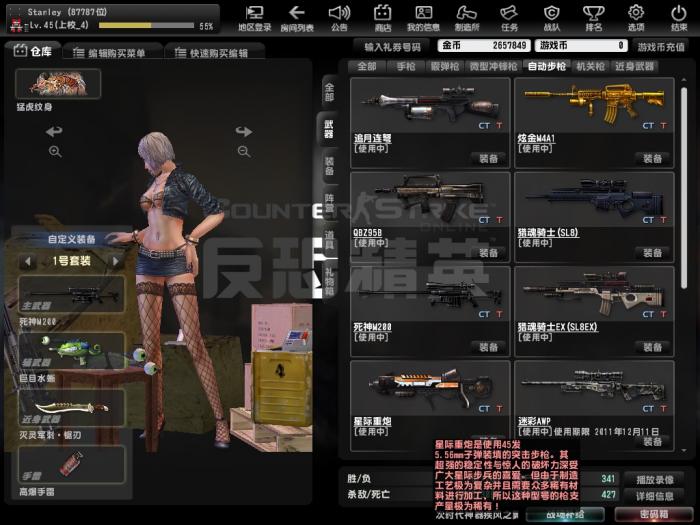The height and width of the screenshot is (525, 700).
Task: Select vertical 全部 side tab
Action: (x=329, y=92)
